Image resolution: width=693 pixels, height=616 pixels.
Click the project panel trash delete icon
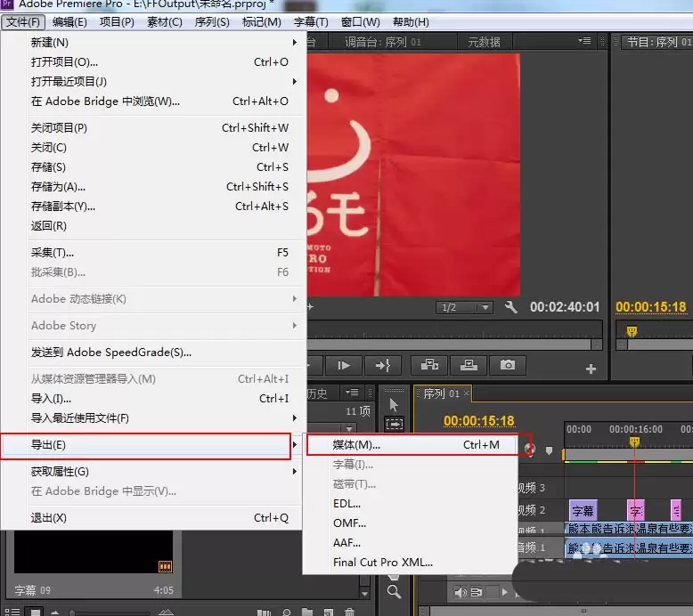click(349, 612)
